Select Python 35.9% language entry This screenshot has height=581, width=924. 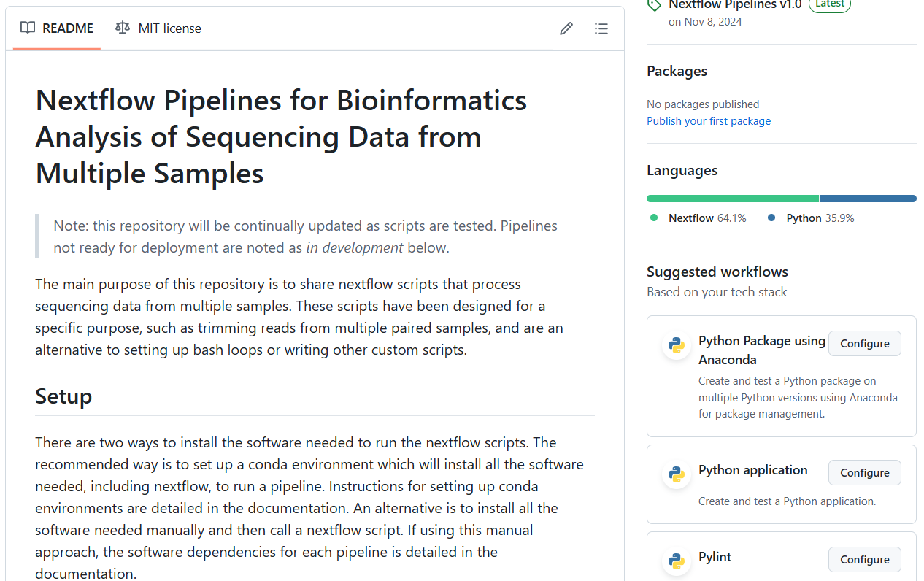(x=811, y=218)
